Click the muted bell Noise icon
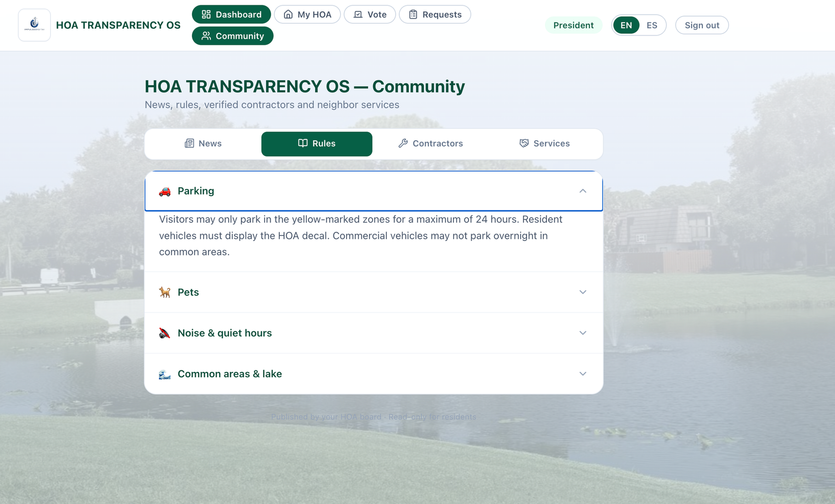Viewport: 835px width, 504px height. 165,333
